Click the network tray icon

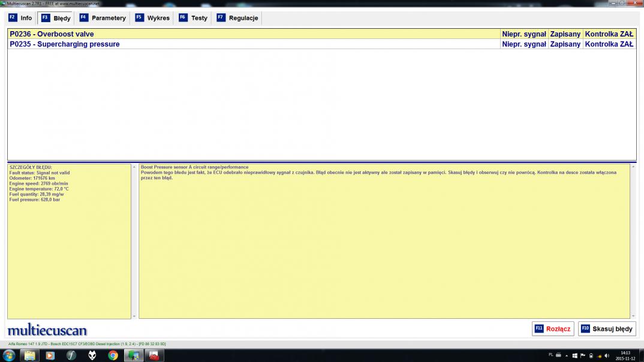[x=600, y=356]
